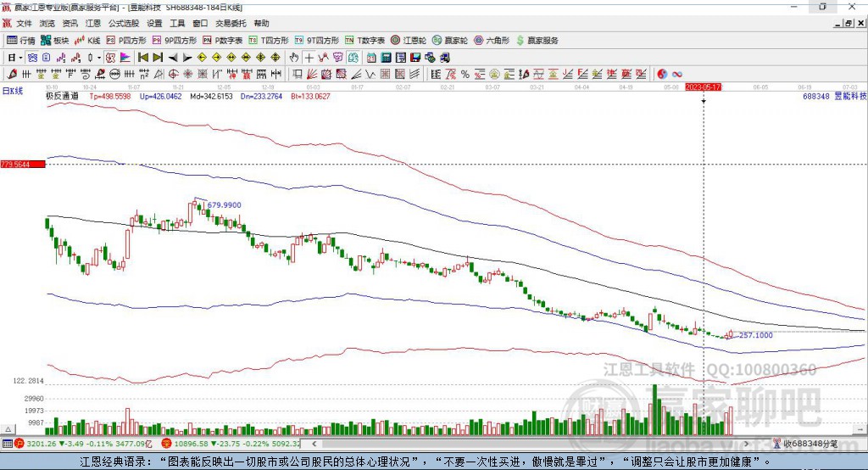Select the Gann fan lines tool

pos(312,74)
